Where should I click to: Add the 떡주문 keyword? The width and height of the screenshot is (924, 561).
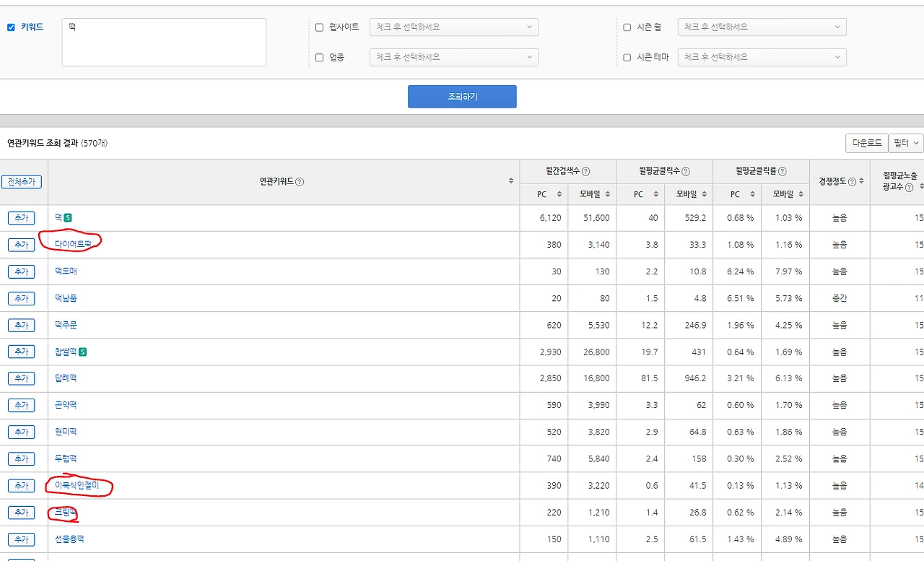point(22,325)
